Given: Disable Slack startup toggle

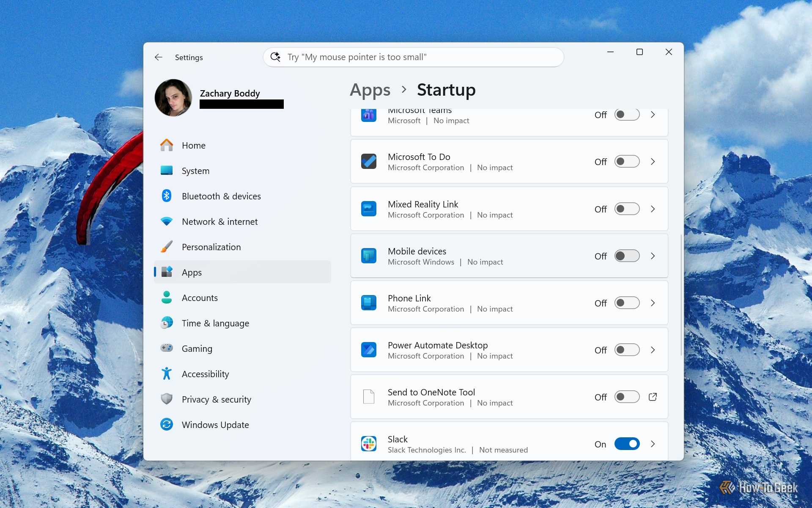Looking at the screenshot, I should pos(627,444).
